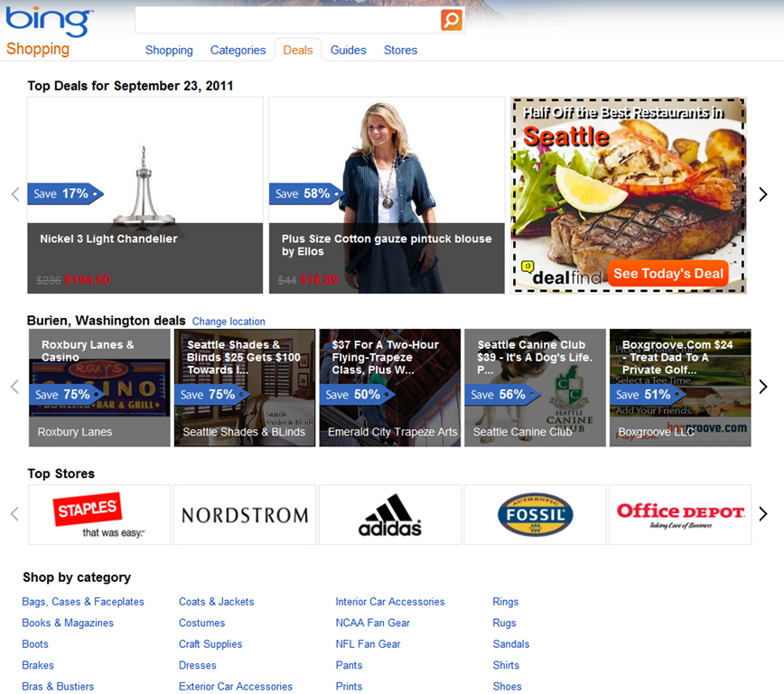784x694 pixels.
Task: Open the Rugs category link
Action: pos(504,623)
